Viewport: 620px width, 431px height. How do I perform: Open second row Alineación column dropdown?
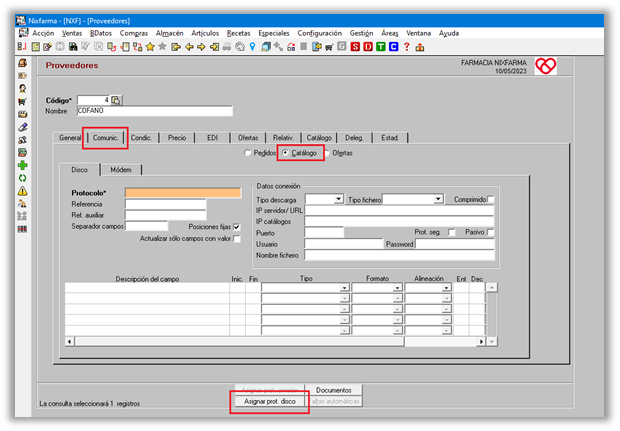click(x=446, y=299)
